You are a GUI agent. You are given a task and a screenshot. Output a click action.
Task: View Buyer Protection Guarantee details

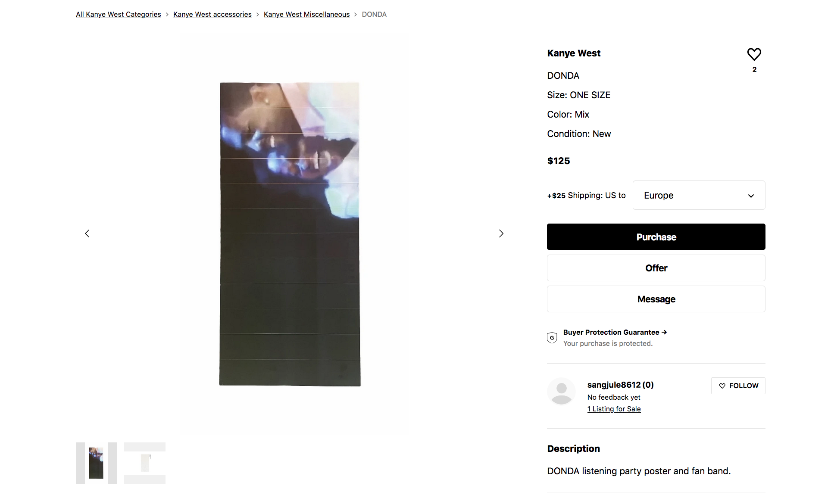[615, 332]
